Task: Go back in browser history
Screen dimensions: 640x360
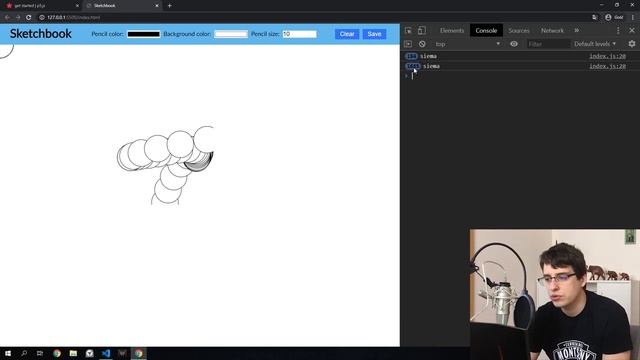Action: pyautogui.click(x=7, y=18)
